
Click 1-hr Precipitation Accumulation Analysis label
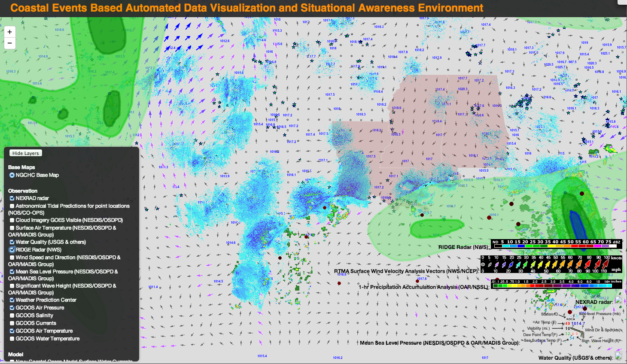pos(424,287)
